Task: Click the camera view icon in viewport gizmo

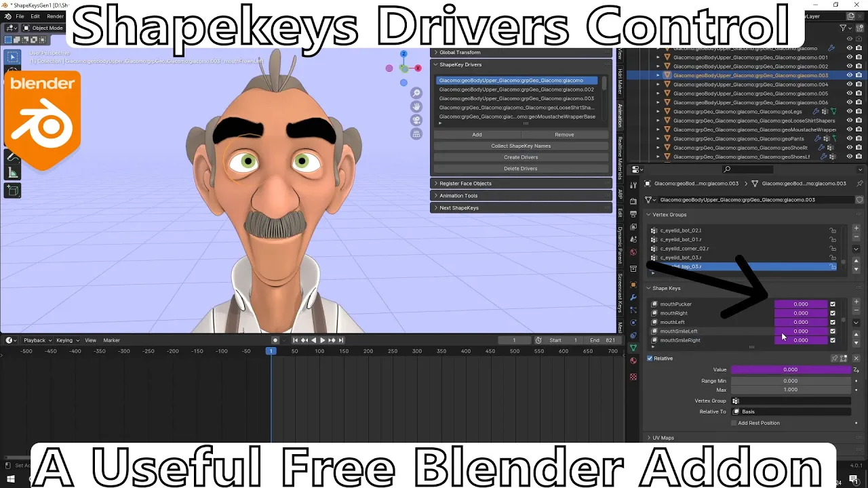Action: pyautogui.click(x=417, y=119)
